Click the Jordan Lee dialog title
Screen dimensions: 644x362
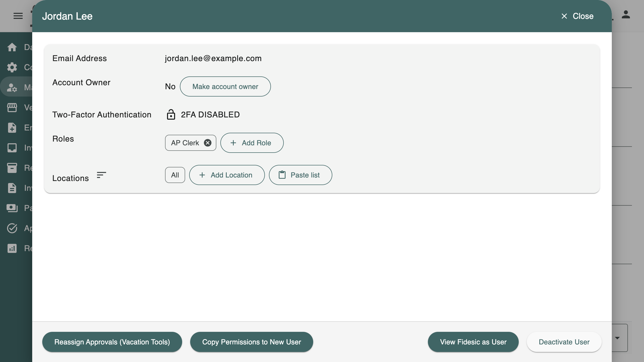point(67,16)
